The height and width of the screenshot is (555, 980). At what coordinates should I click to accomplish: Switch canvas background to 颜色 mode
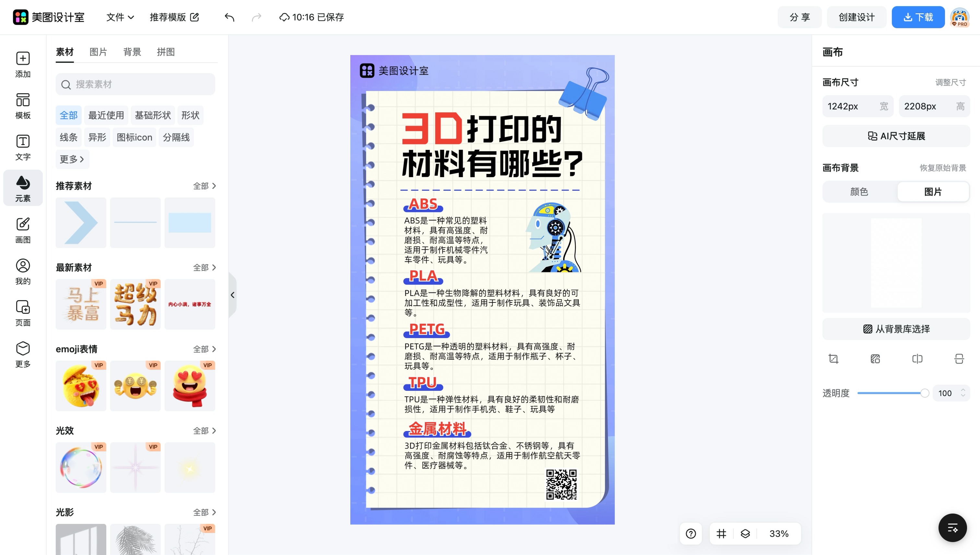click(859, 192)
